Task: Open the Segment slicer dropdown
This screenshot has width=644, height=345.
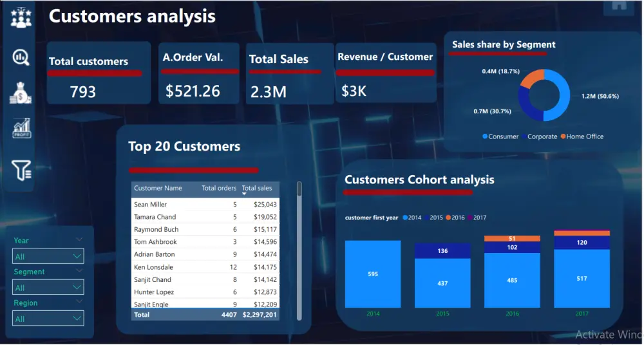Action: click(48, 288)
